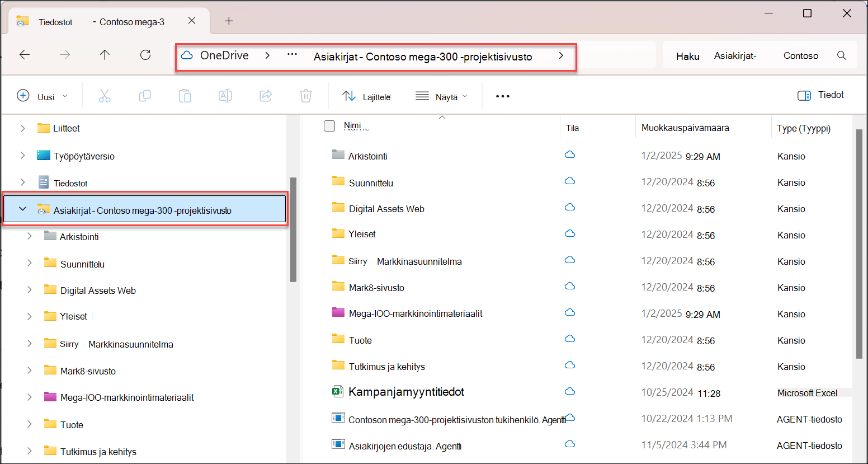Click chevron after OneDrive in address bar

point(267,55)
